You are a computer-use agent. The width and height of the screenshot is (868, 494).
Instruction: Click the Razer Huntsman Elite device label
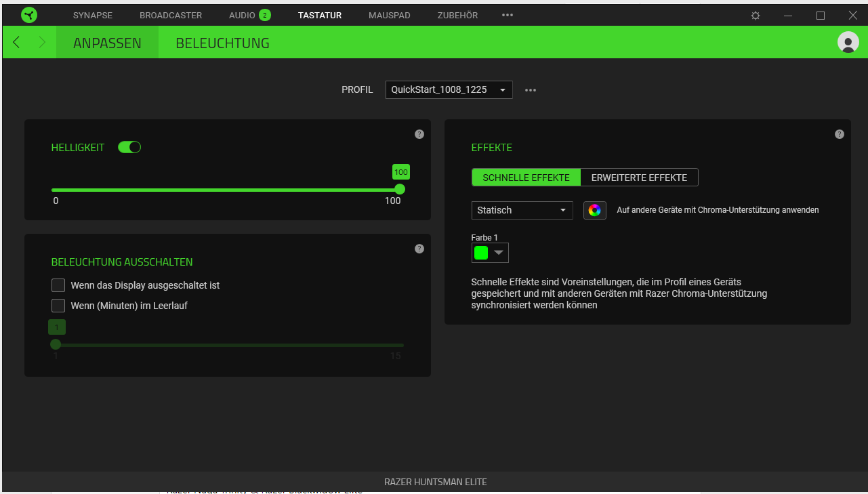[435, 482]
